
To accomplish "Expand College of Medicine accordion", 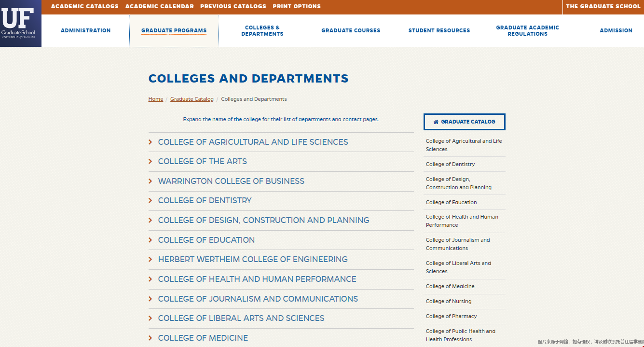I will tap(281, 338).
